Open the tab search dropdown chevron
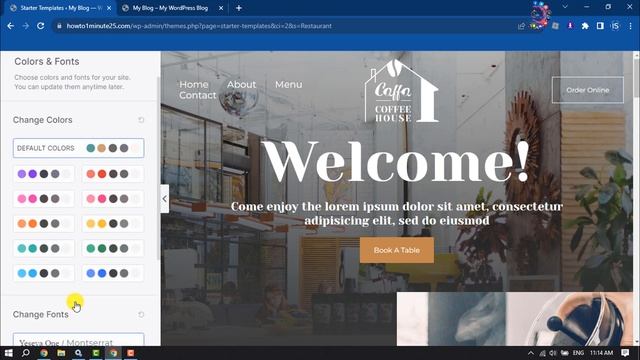640x360 pixels. [565, 7]
